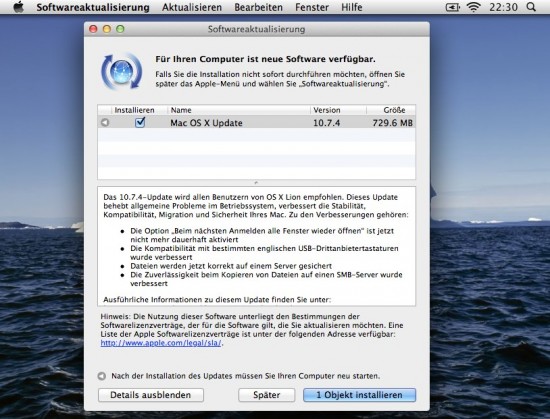Open Spotlight search magnifier
Screen dimensions: 550x419
tap(531, 7)
